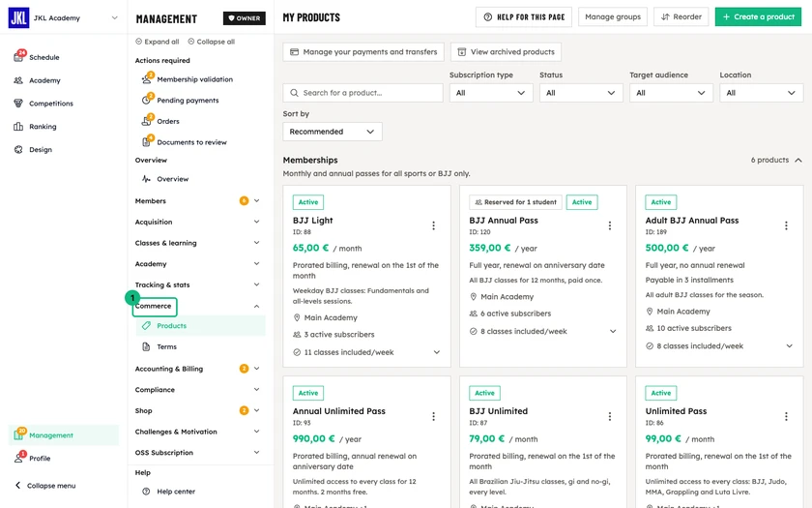Open the Management icon in sidebar

coord(18,434)
